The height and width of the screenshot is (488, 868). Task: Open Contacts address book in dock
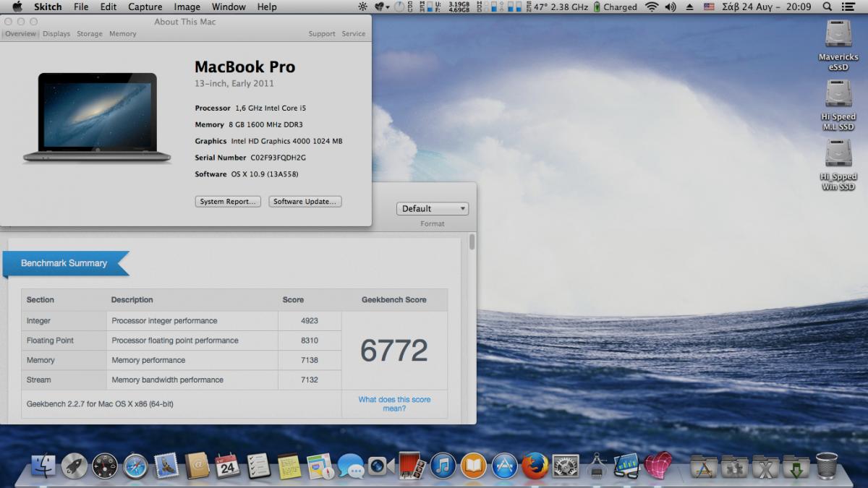click(197, 466)
